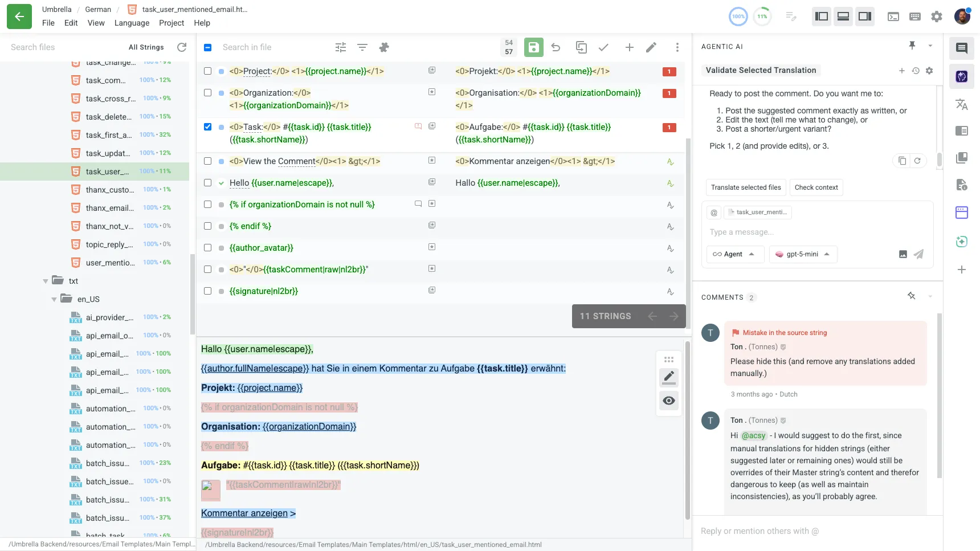Open the gpt-5-mini model dropdown
This screenshot has height=551, width=980.
[x=803, y=254]
